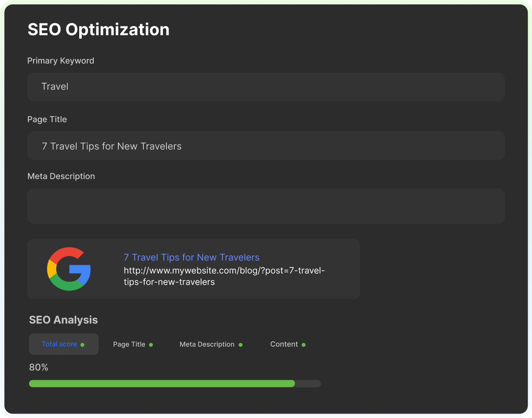Click the Primary Keyword label

(x=61, y=61)
